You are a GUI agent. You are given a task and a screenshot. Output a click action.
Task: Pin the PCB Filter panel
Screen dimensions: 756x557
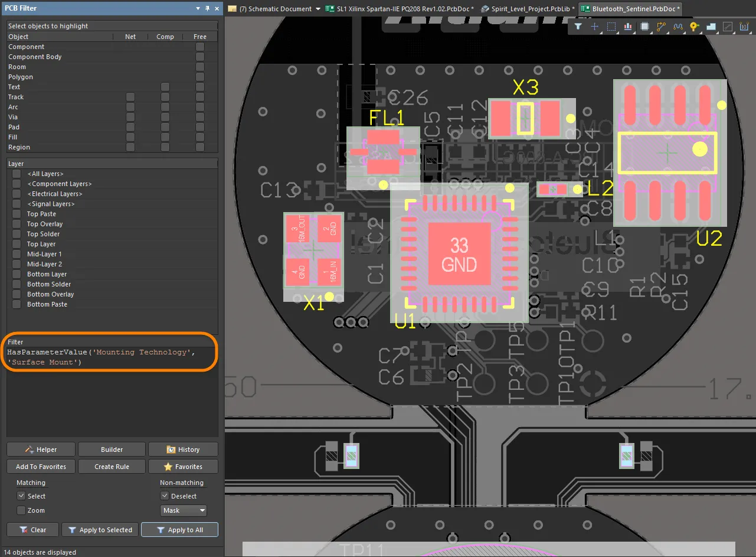207,9
